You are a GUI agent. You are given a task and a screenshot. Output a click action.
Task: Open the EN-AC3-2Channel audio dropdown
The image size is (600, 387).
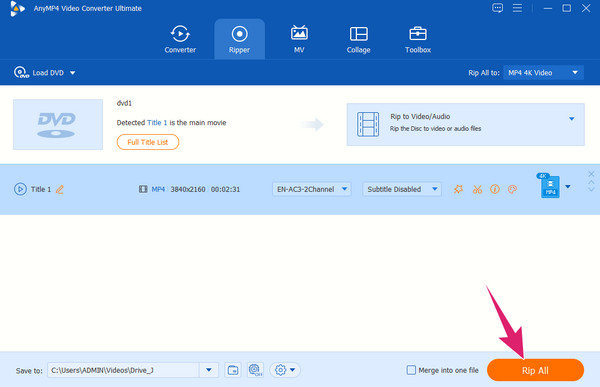pyautogui.click(x=311, y=189)
